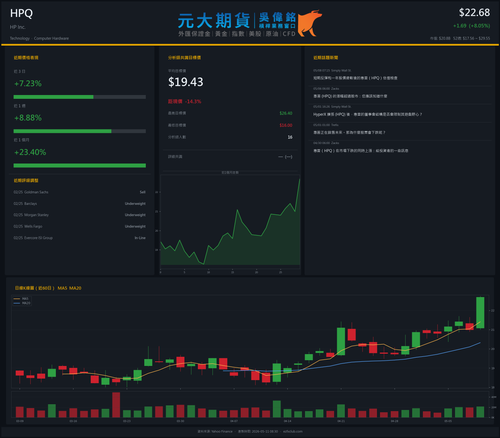
Task: Click the red $16.00 low target value
Action: pos(286,125)
